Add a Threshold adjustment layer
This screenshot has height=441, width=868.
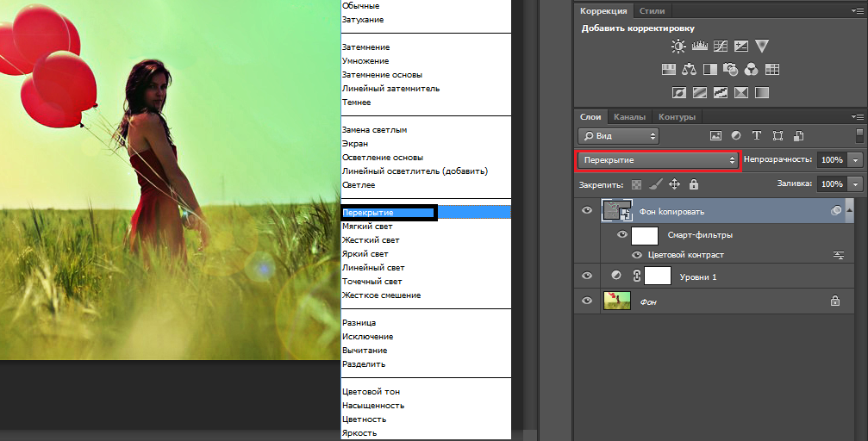[x=721, y=92]
